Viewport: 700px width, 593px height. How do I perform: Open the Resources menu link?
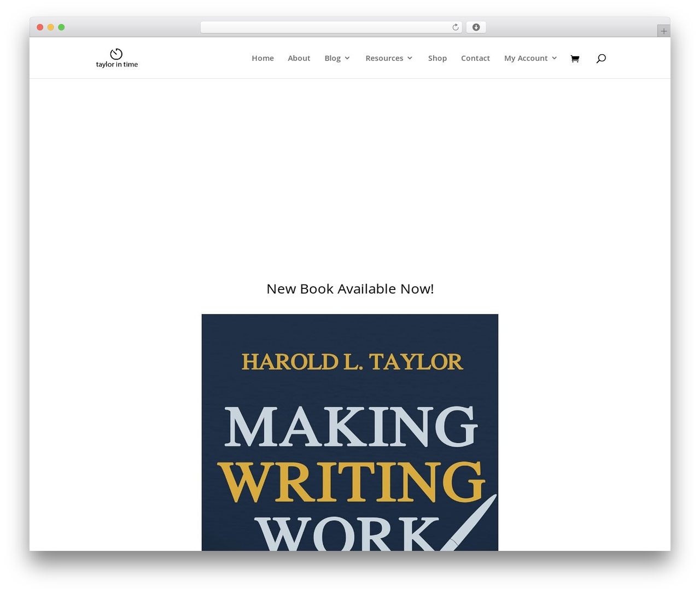[x=384, y=58]
